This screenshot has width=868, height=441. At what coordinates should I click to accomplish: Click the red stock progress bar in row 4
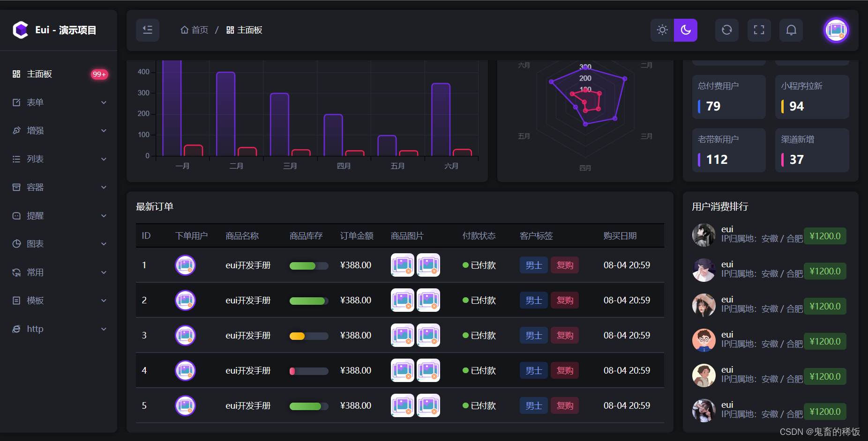tap(309, 371)
